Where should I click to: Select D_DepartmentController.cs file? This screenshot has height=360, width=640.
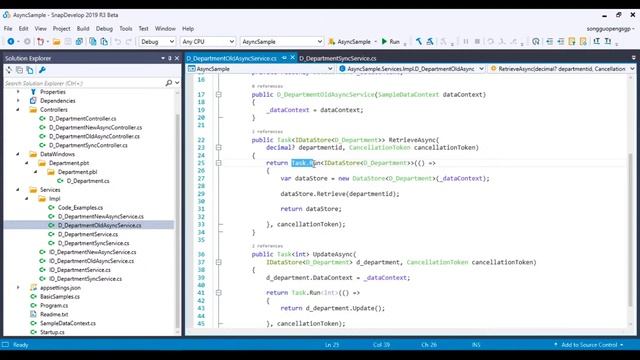coord(82,118)
